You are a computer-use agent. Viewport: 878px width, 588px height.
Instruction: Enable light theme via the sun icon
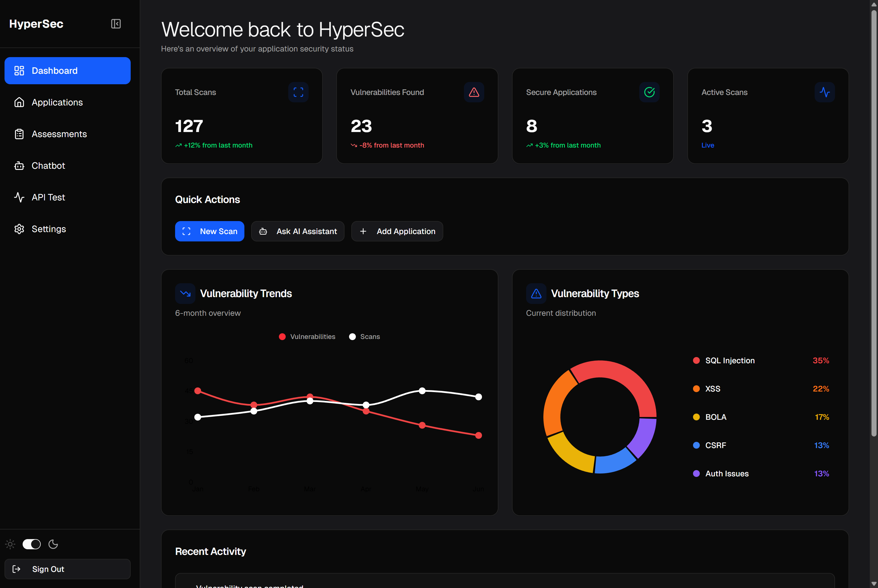tap(10, 544)
